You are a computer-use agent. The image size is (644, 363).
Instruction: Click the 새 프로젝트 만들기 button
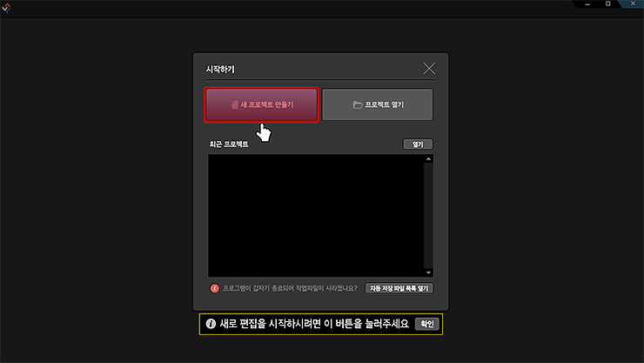(262, 104)
